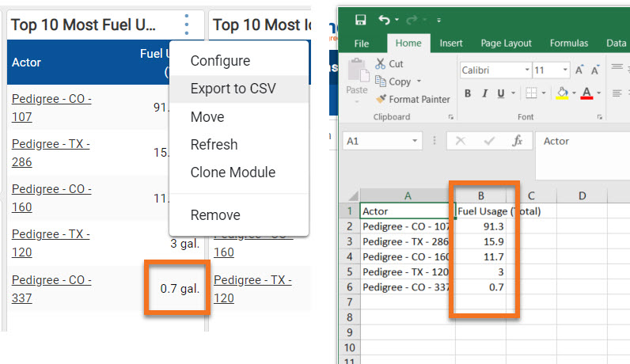Select row 7 header in Excel
630x364 pixels.
tap(350, 302)
